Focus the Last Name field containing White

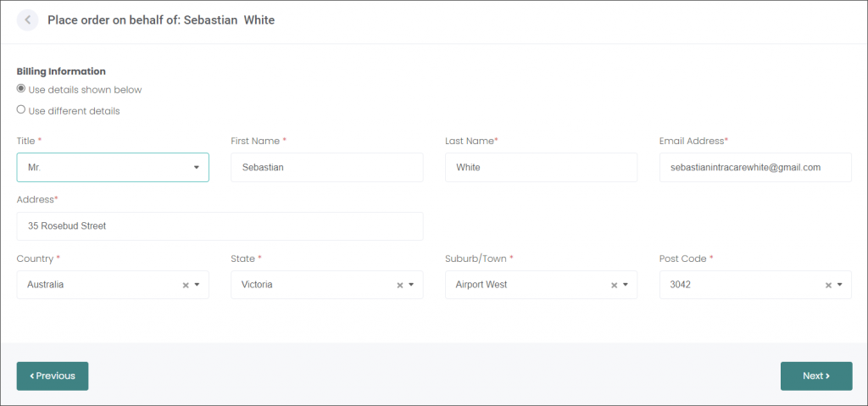coord(542,167)
